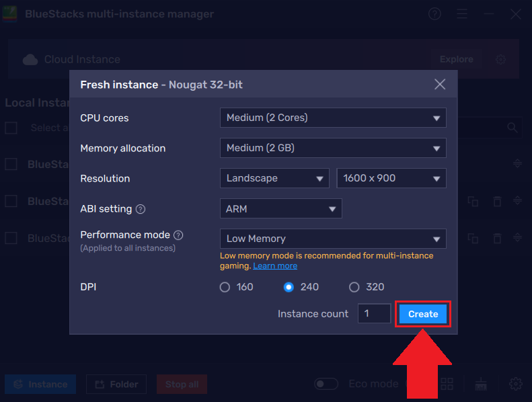The height and width of the screenshot is (402, 532).
Task: Minimize the multi-instance manager window
Action: (x=489, y=14)
